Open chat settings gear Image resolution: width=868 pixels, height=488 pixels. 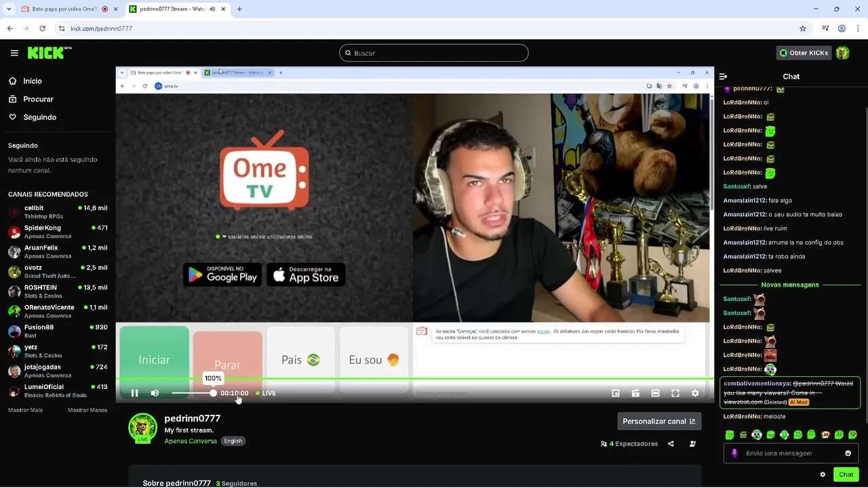pyautogui.click(x=823, y=474)
